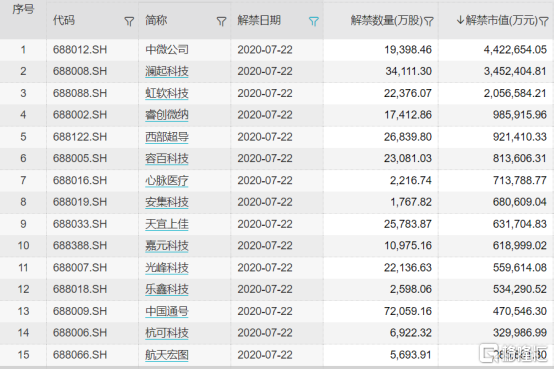Viewport: 554px width, 370px height.
Task: Select the 2020-07-22 date in row 15
Action: [x=265, y=355]
